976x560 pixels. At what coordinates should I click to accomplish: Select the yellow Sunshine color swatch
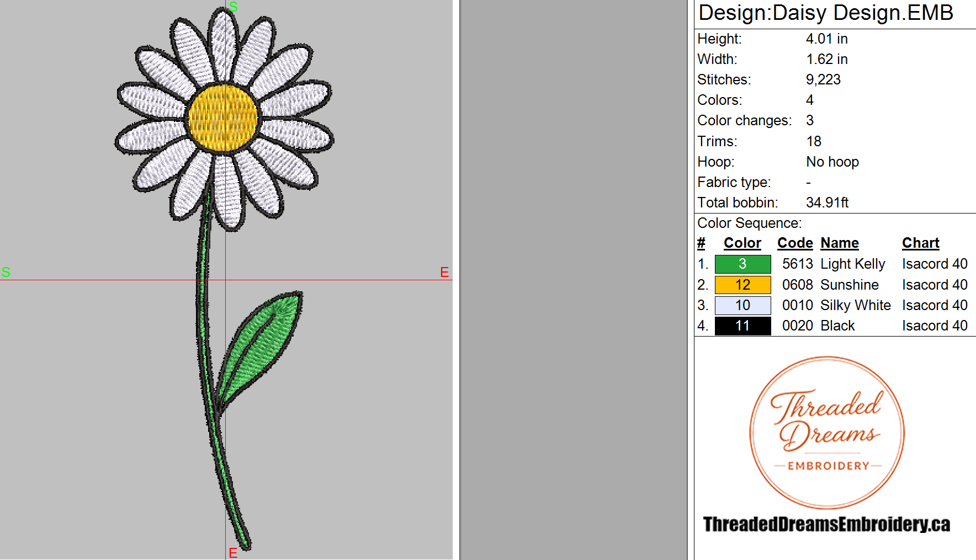(x=742, y=285)
